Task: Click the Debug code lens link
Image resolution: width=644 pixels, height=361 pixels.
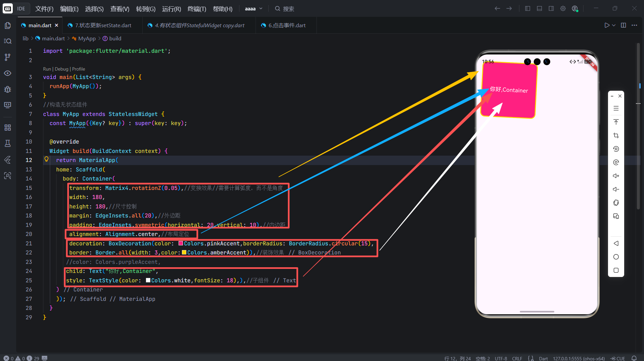Action: (x=62, y=69)
